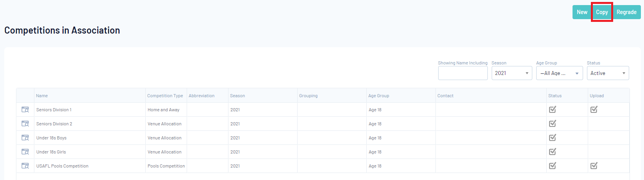Image resolution: width=644 pixels, height=180 pixels.
Task: Open the Under 18s Girls competition name
Action: pyautogui.click(x=51, y=152)
